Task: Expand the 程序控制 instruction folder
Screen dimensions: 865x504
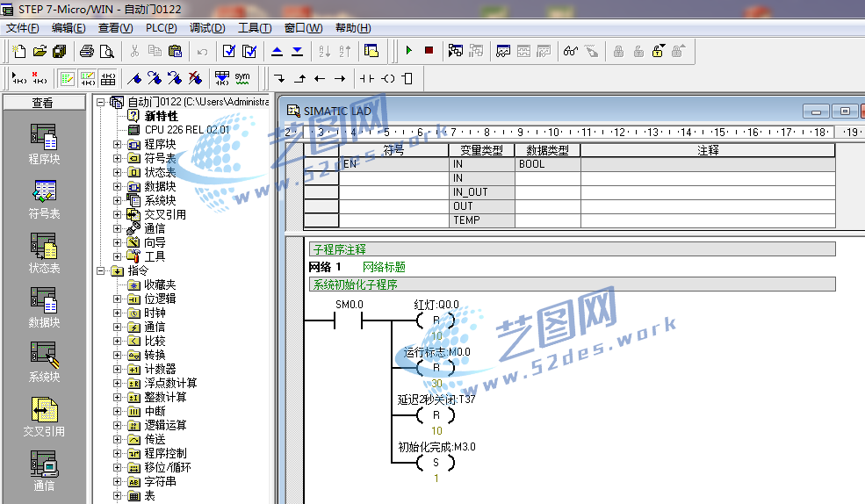Action: [x=117, y=453]
